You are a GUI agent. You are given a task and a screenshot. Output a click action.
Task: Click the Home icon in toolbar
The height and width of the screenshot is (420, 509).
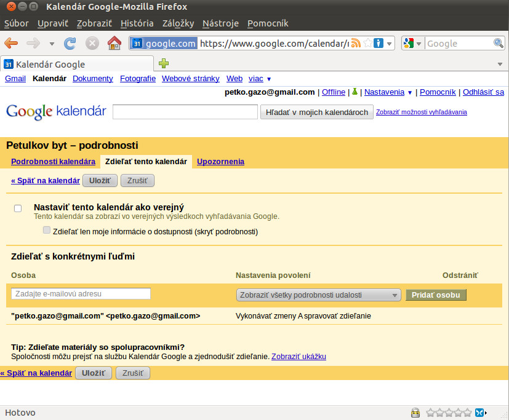click(114, 43)
